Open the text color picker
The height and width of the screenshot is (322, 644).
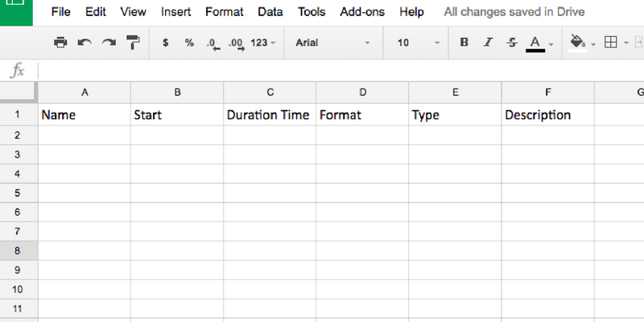[x=535, y=43]
